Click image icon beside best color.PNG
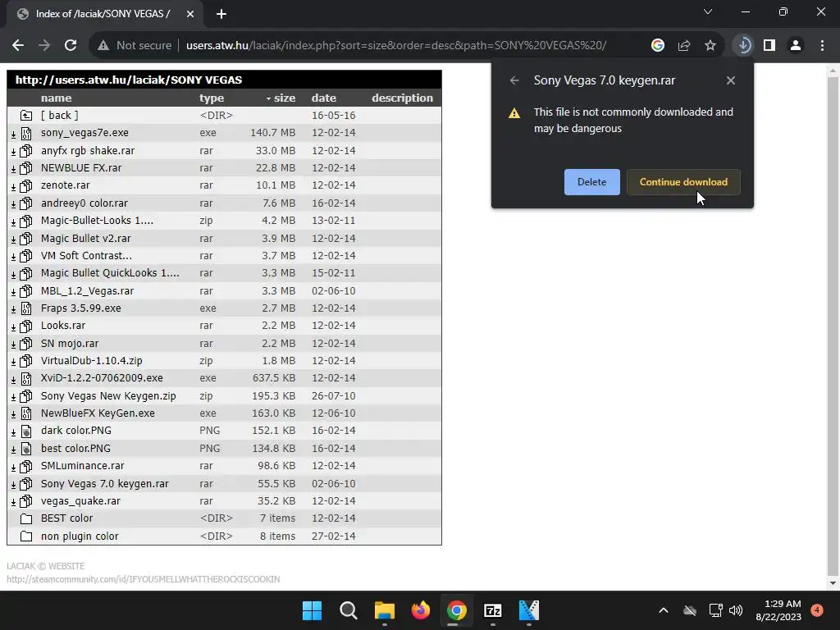840x630 pixels. click(25, 449)
